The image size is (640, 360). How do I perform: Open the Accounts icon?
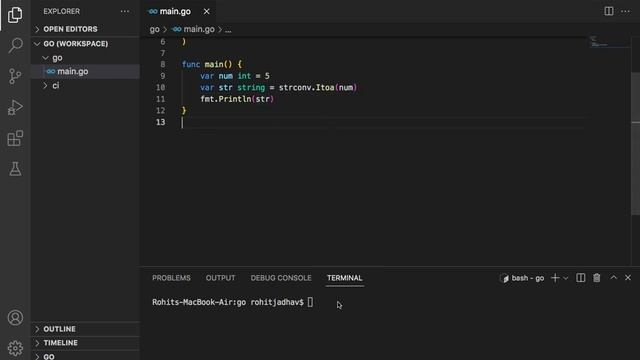[15, 318]
